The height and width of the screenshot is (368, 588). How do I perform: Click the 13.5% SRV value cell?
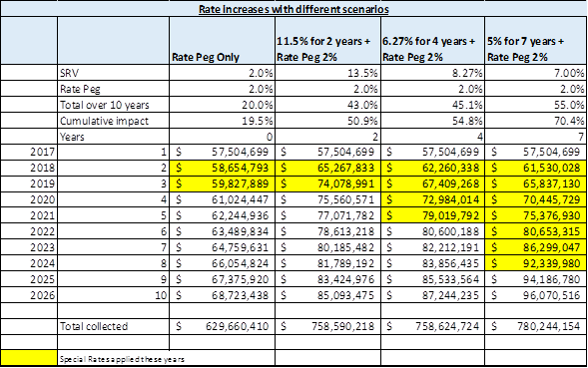(327, 73)
